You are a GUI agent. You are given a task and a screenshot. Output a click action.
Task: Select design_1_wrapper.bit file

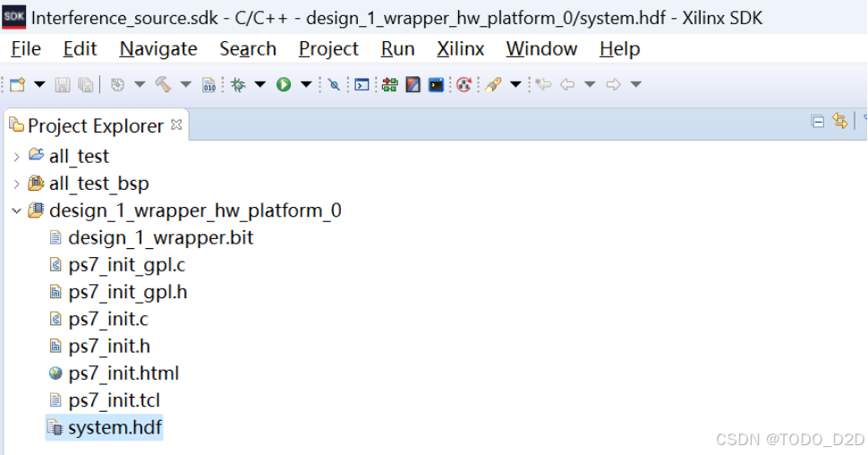(160, 237)
